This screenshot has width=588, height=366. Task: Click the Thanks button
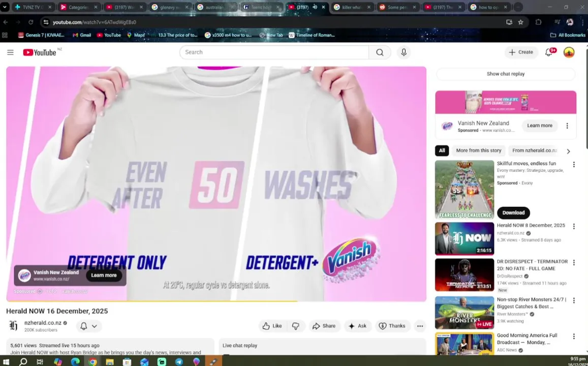click(x=392, y=326)
